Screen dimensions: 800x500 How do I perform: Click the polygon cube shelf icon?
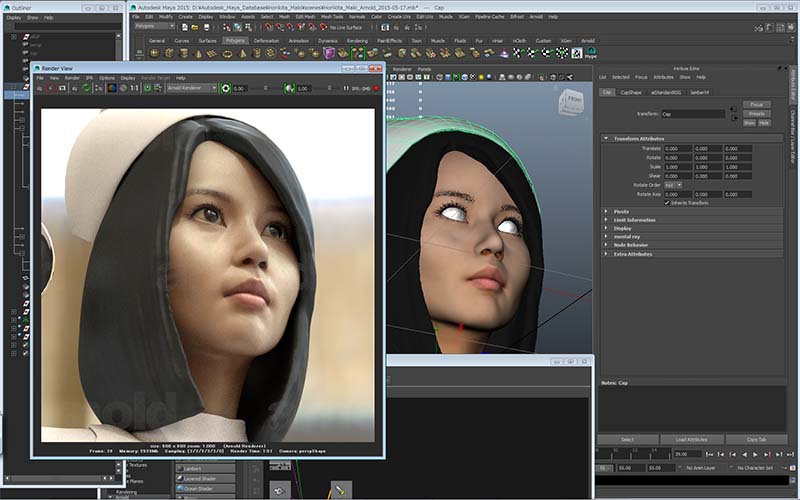(x=169, y=53)
